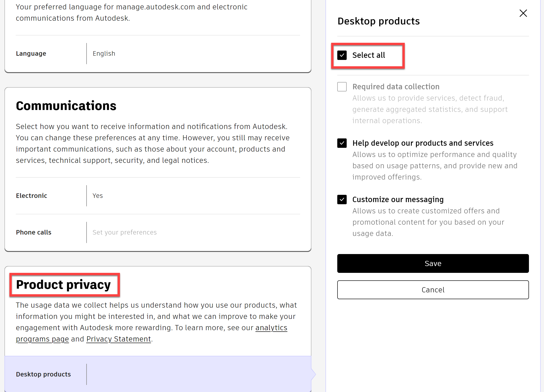The image size is (544, 392).
Task: Click the Communications heading
Action: pyautogui.click(x=66, y=106)
